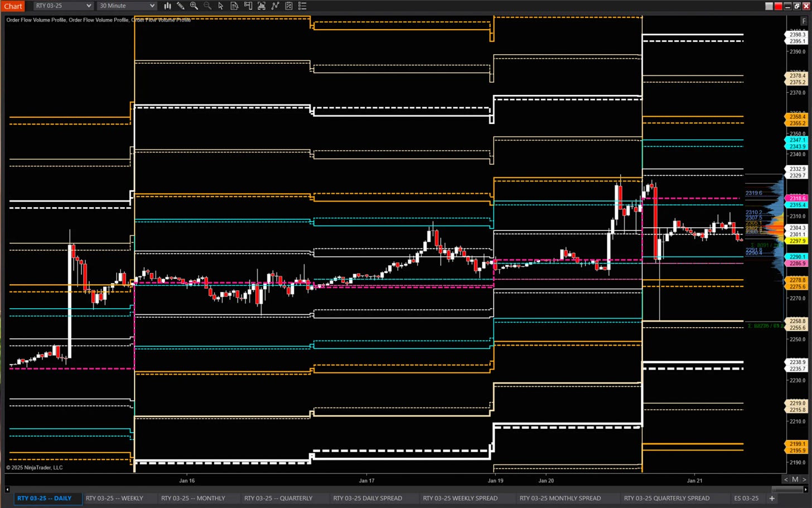
Task: Switch to RTY 03-25 -- DAILY tab
Action: click(x=44, y=498)
